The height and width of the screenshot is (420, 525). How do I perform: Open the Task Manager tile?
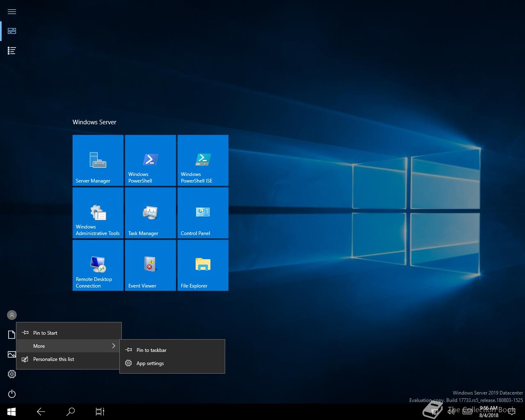click(x=151, y=213)
